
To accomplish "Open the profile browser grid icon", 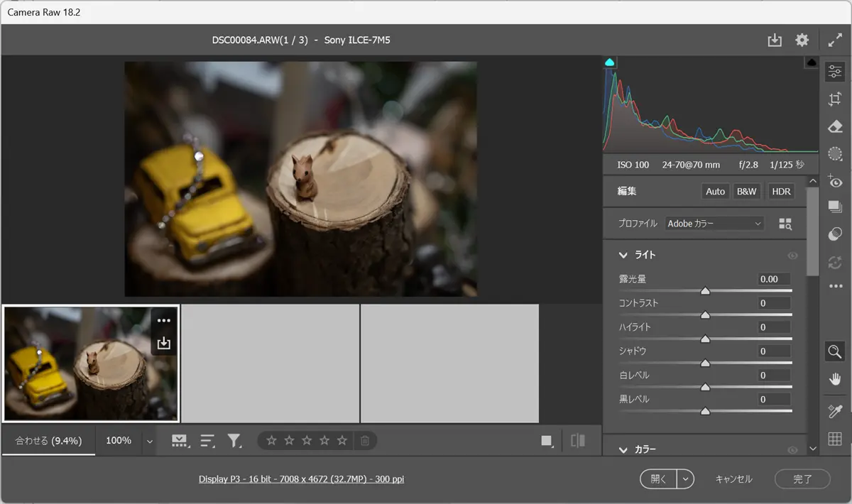I will click(x=785, y=224).
